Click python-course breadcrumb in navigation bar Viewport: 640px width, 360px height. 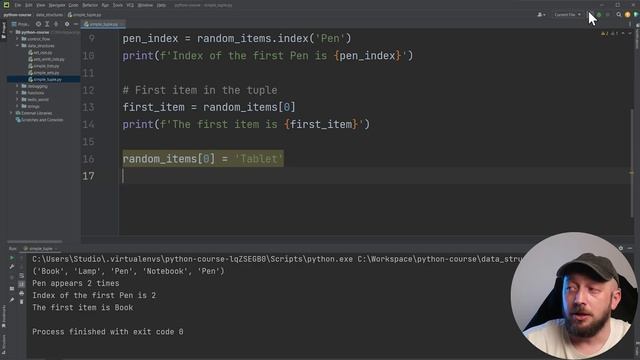pyautogui.click(x=17, y=15)
